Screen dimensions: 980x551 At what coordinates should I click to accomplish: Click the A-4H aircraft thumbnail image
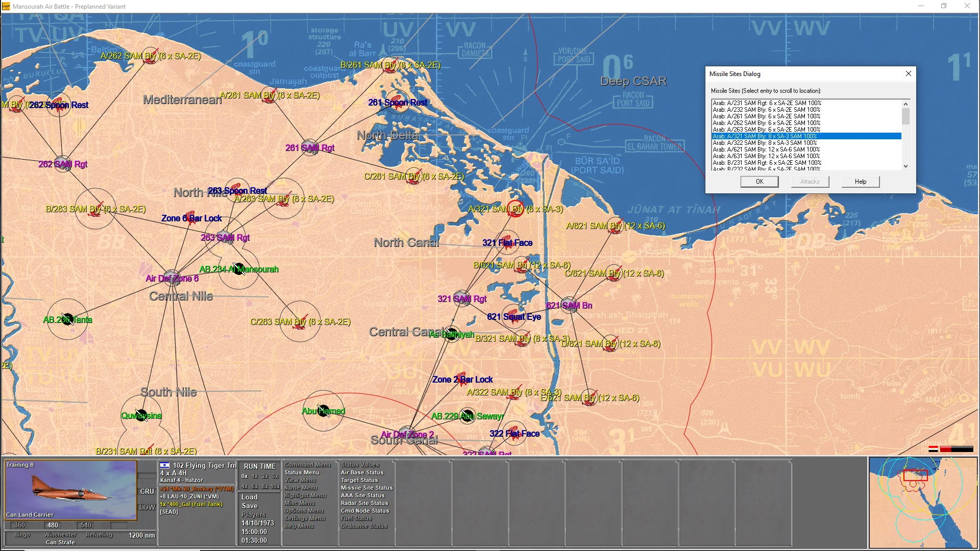point(70,490)
